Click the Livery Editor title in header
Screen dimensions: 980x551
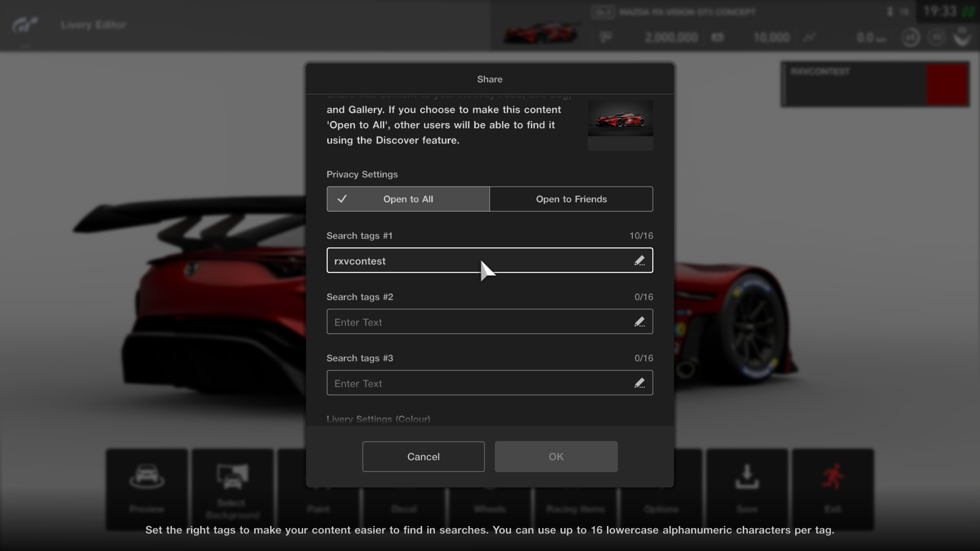[x=93, y=24]
